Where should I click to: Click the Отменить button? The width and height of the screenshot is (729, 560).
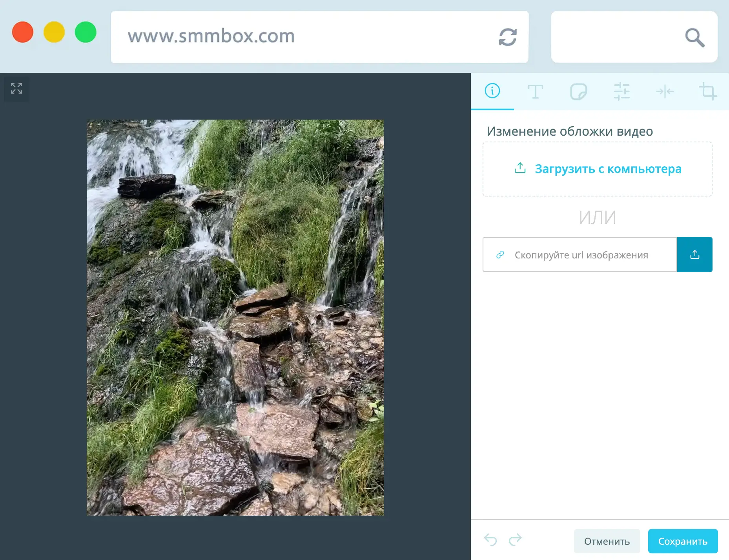(x=607, y=541)
